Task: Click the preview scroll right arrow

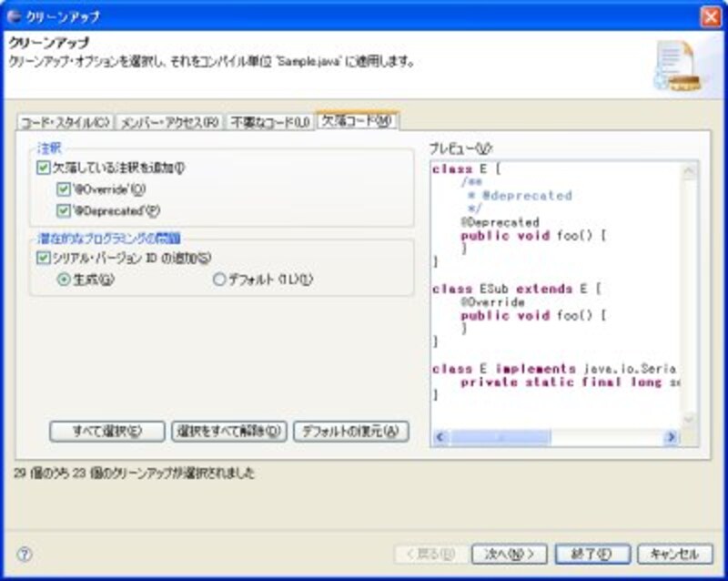Action: point(671,437)
